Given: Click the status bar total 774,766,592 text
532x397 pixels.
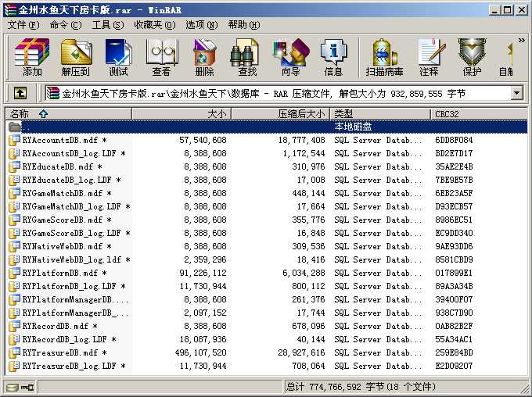Looking at the screenshot, I should [361, 387].
